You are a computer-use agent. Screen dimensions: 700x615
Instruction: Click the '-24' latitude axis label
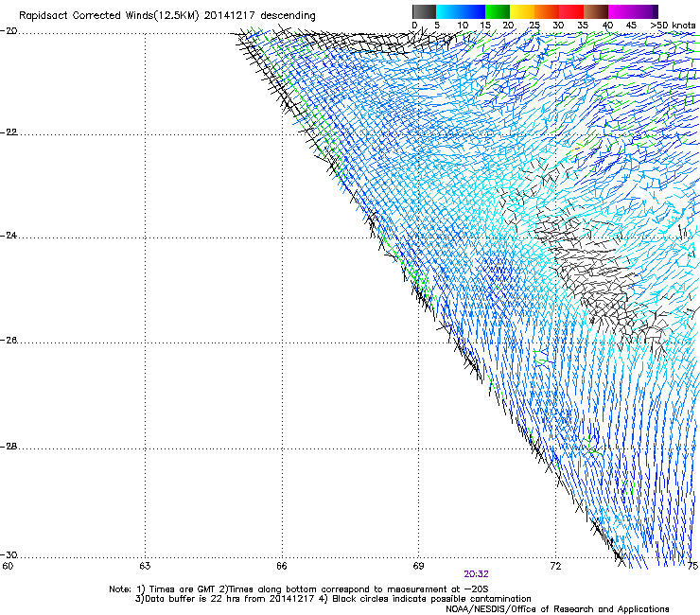click(x=9, y=235)
